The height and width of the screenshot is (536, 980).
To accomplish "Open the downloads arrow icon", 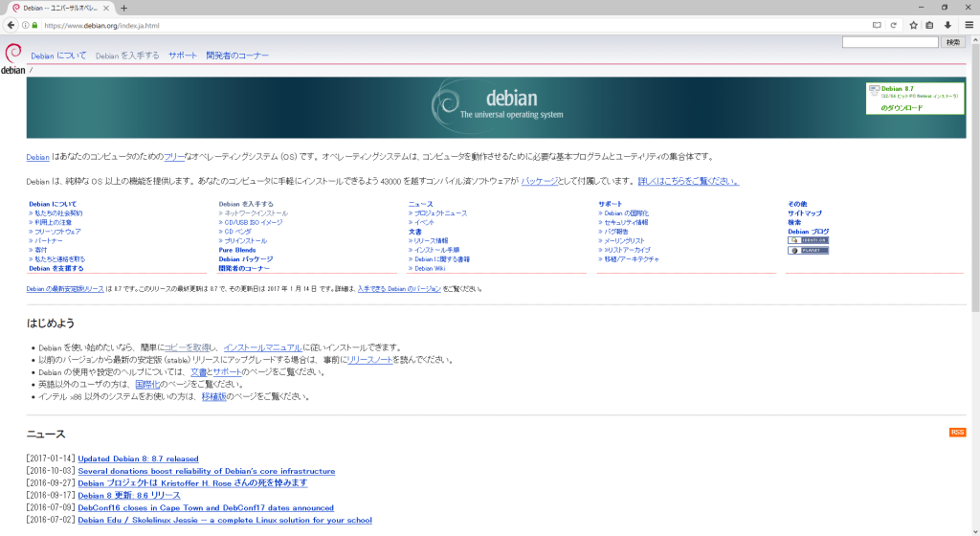I will tap(947, 26).
